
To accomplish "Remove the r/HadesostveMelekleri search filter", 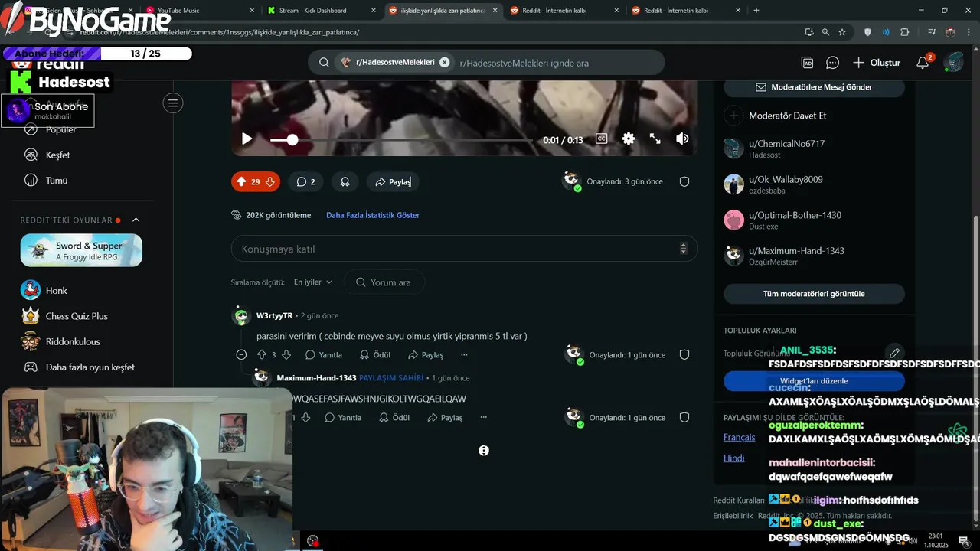I will pos(444,63).
